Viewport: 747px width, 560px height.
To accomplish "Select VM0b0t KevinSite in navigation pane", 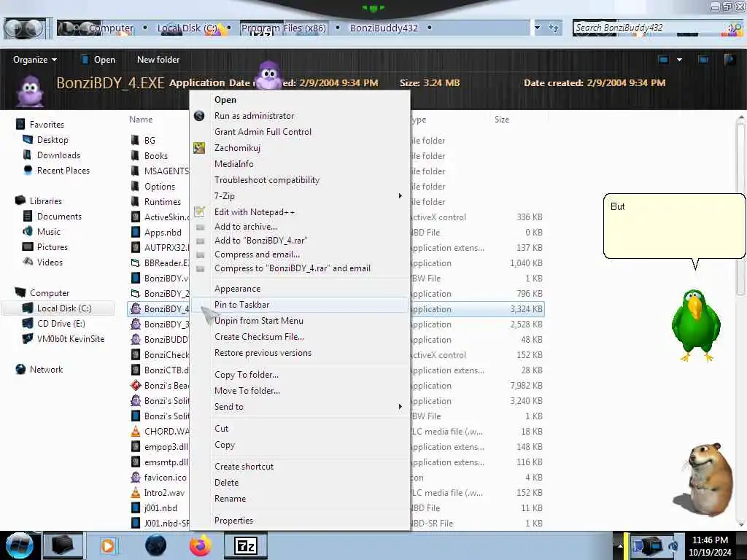I will [71, 338].
